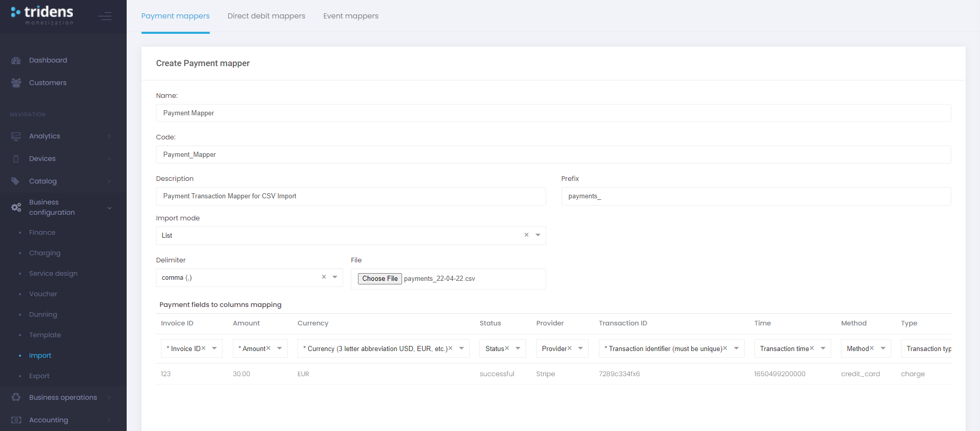The height and width of the screenshot is (431, 980).
Task: Click the Catalog tag icon
Action: pyautogui.click(x=16, y=181)
